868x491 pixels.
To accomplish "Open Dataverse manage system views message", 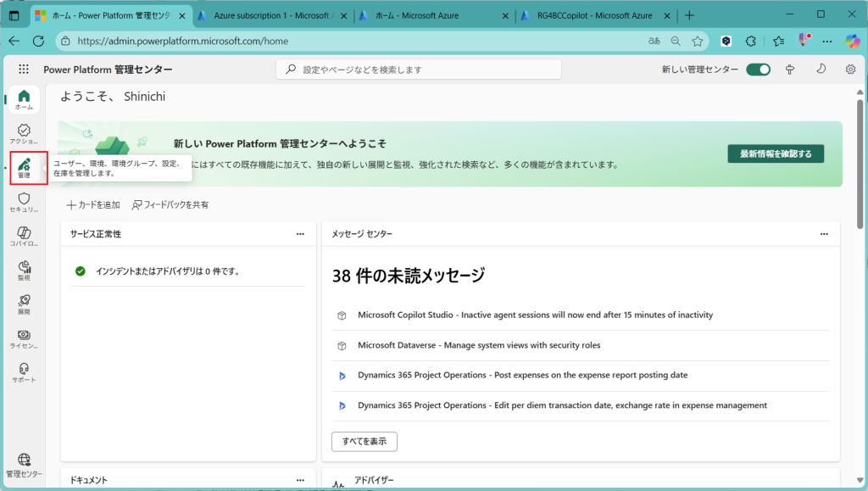I will tap(479, 345).
